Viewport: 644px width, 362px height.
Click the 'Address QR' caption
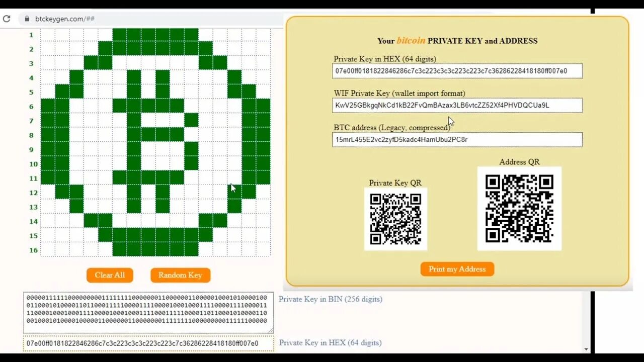click(x=519, y=162)
